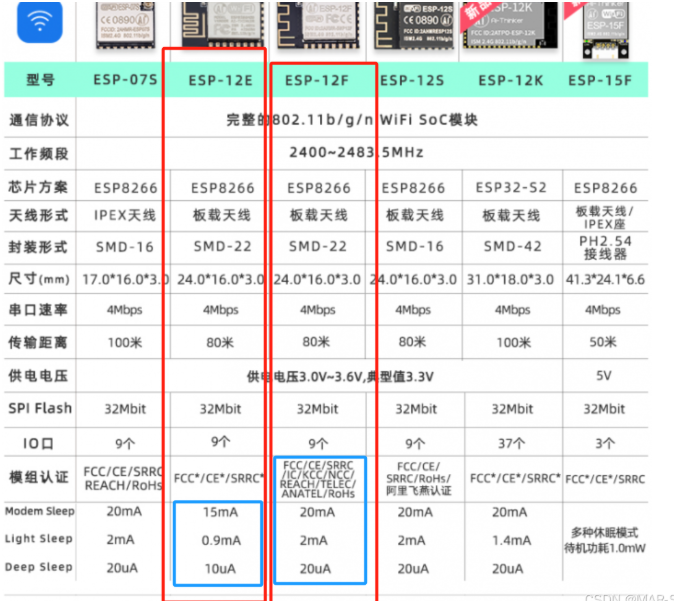674x601 pixels.
Task: Select the 37个 IO count cell
Action: point(512,443)
